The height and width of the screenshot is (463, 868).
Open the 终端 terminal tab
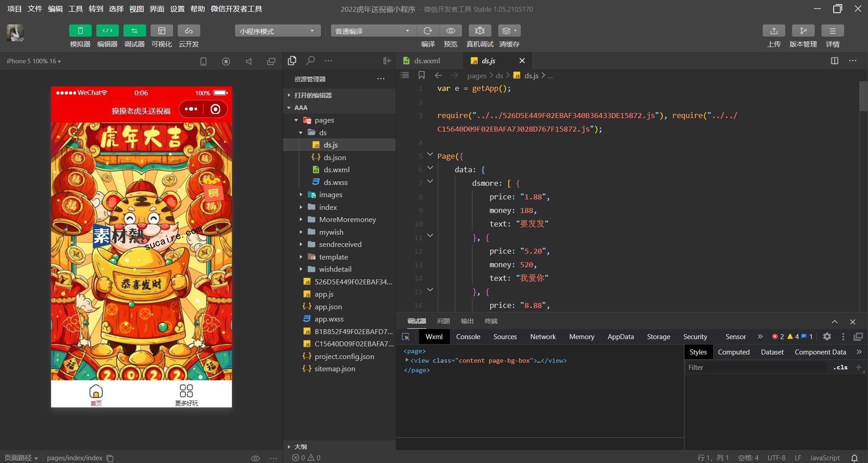point(491,321)
